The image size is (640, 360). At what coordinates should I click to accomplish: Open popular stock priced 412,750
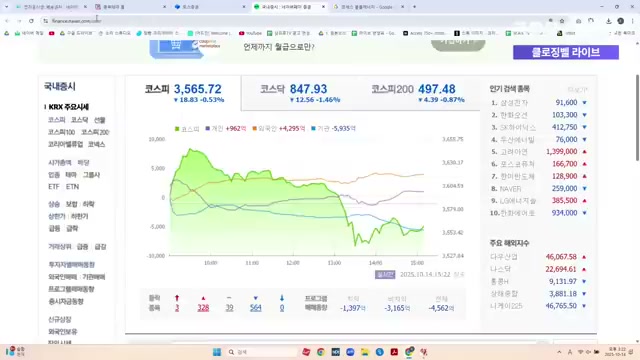coord(518,127)
